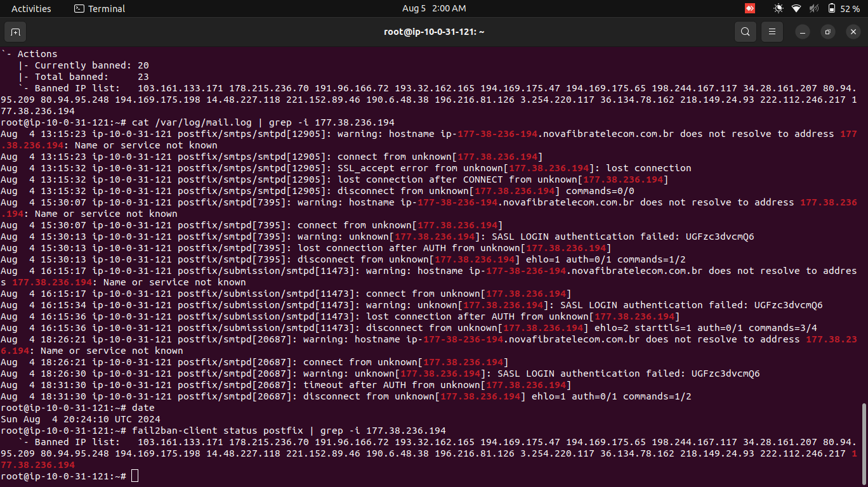The width and height of the screenshot is (868, 487).
Task: Click the '- Actions' header line
Action: 29,54
